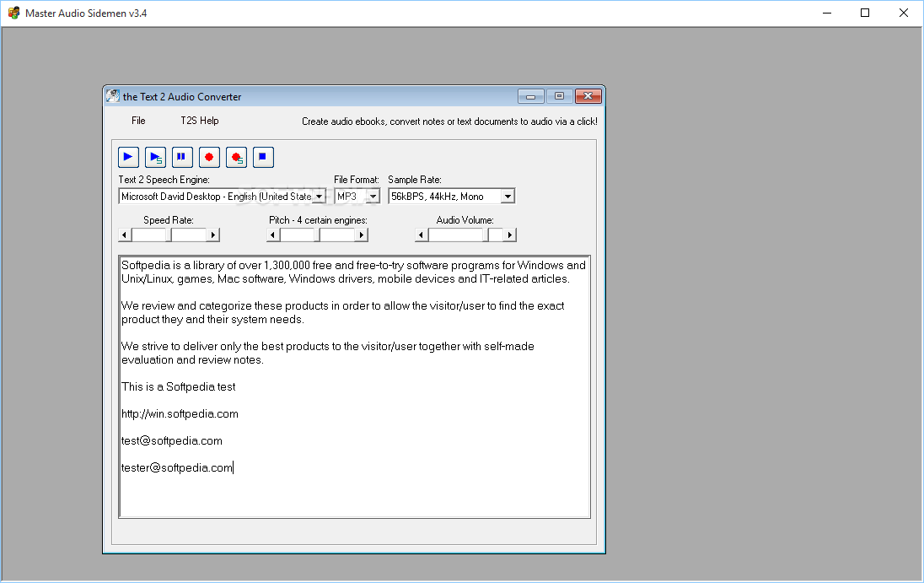Open the T2S Help menu

click(x=200, y=121)
